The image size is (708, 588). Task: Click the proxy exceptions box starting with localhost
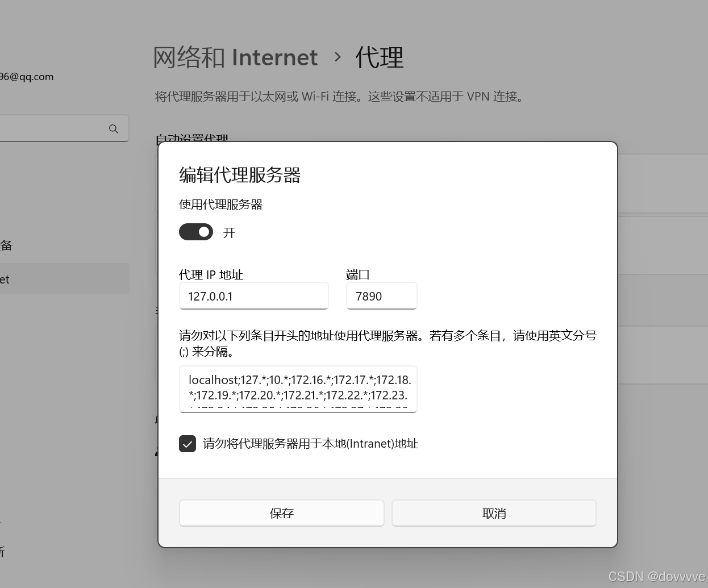(x=298, y=389)
